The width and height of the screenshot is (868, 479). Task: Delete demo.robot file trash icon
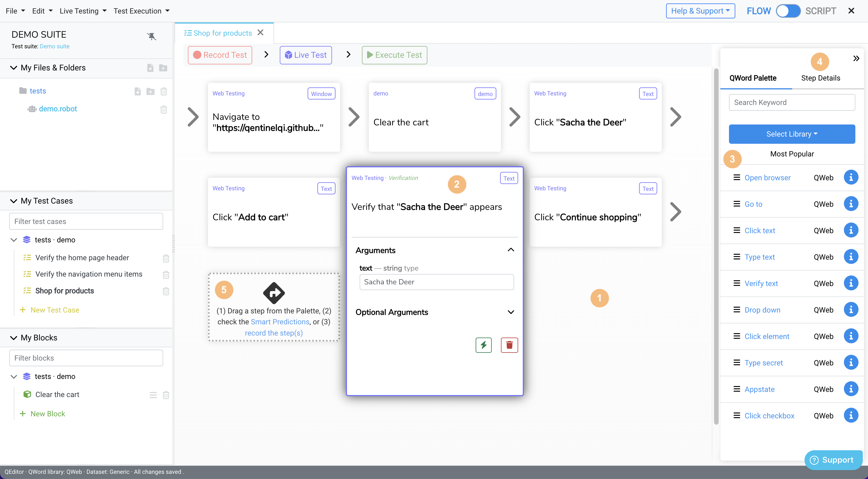(164, 109)
